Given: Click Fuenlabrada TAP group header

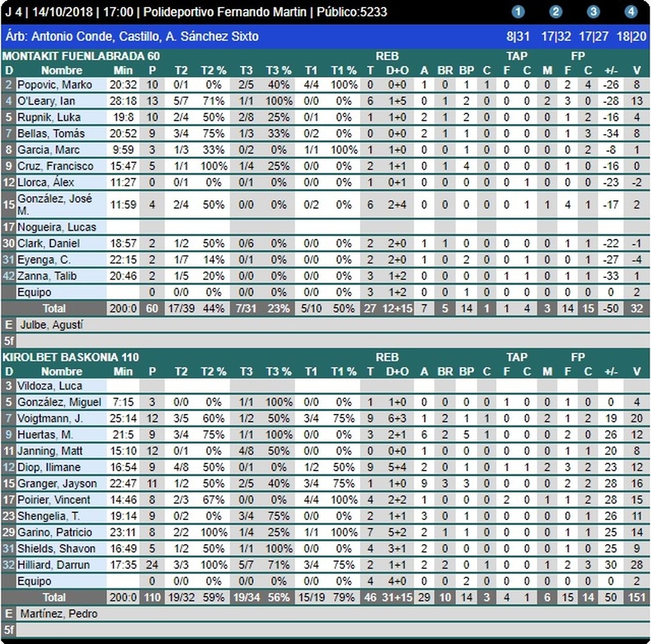Looking at the screenshot, I should pyautogui.click(x=516, y=56).
